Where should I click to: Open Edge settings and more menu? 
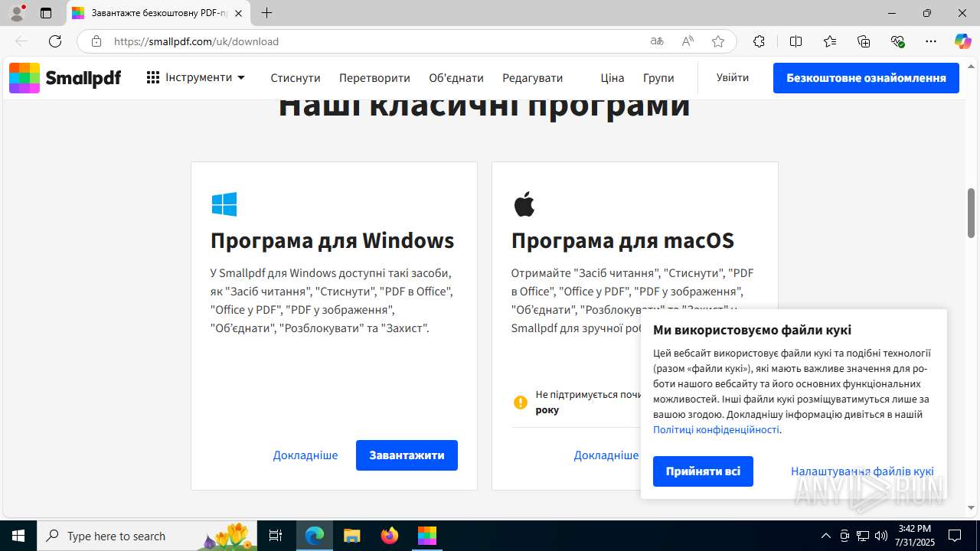[x=931, y=41]
